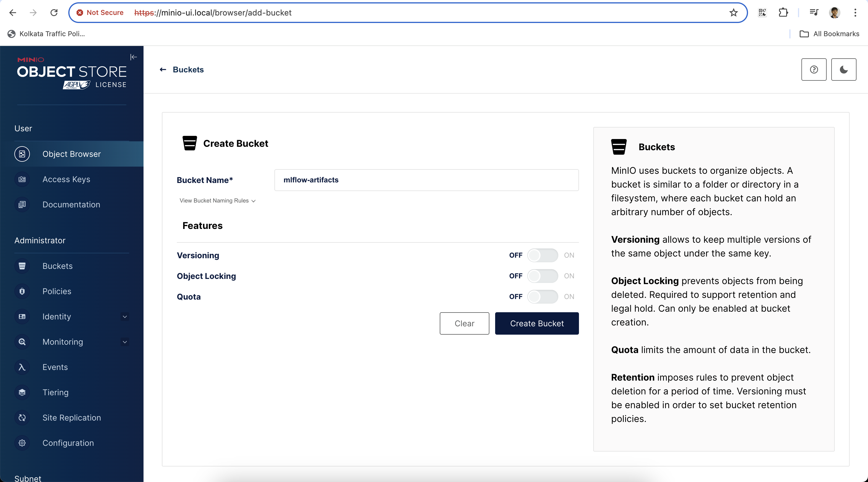Navigate to Site Replication settings
This screenshot has width=868, height=482.
(x=72, y=417)
